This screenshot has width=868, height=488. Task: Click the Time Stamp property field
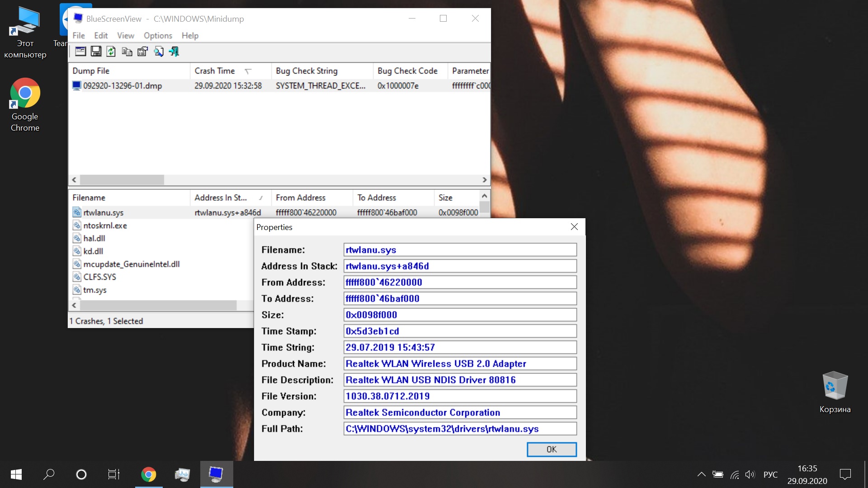tap(460, 331)
